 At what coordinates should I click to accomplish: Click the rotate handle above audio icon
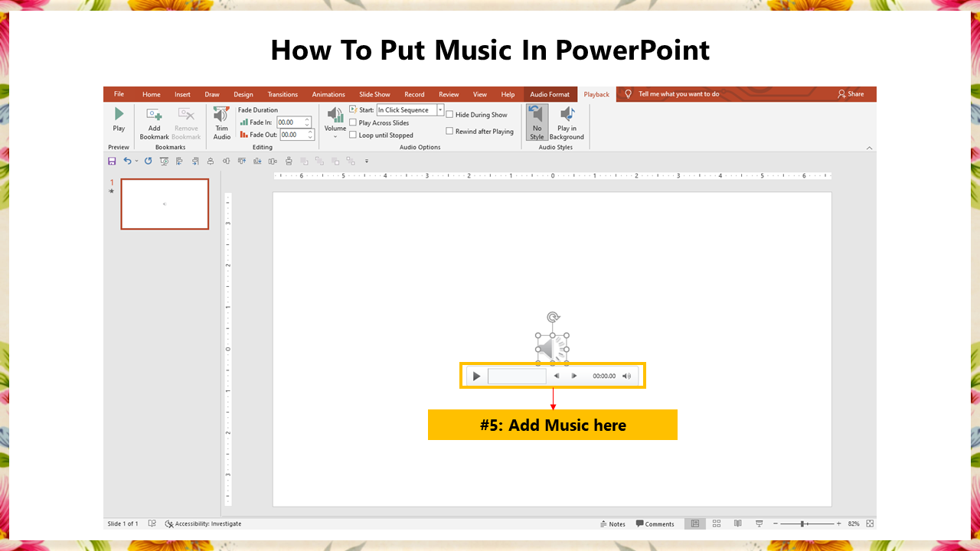[x=553, y=317]
